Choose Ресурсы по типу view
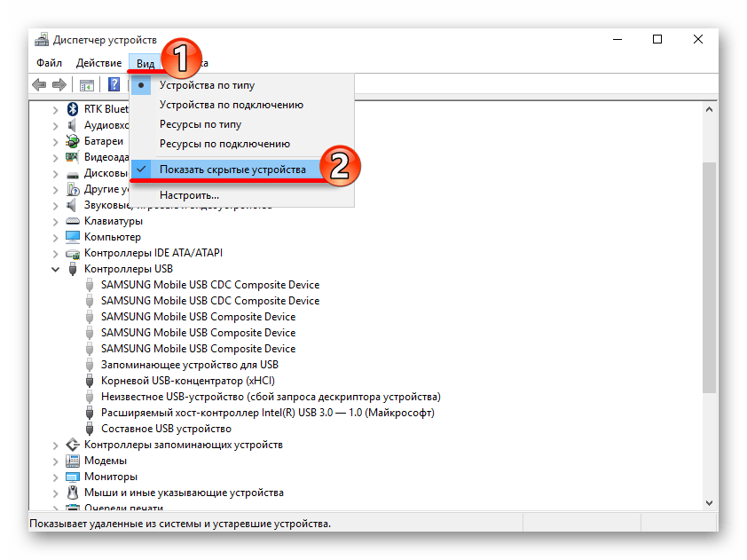Viewport: 747px width, 560px height. 242,124
